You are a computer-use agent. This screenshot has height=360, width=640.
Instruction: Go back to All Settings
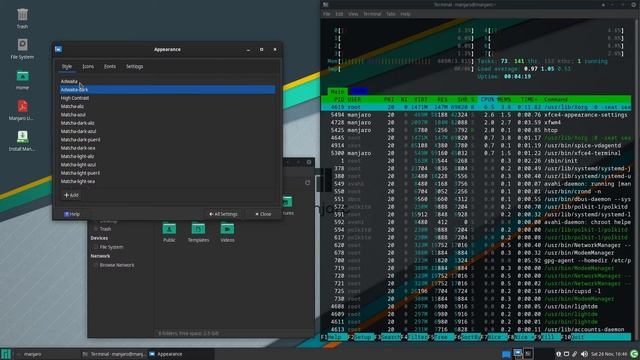223,214
